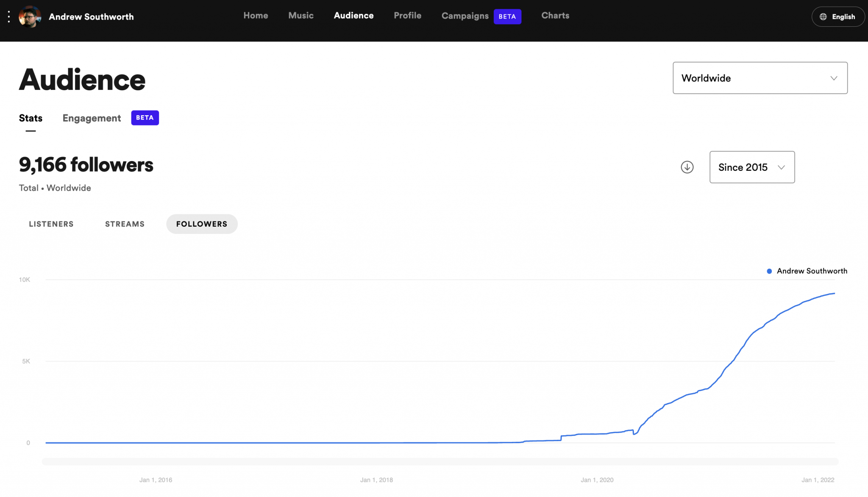Image resolution: width=868 pixels, height=497 pixels.
Task: Switch to the STREAMS tab
Action: click(125, 223)
